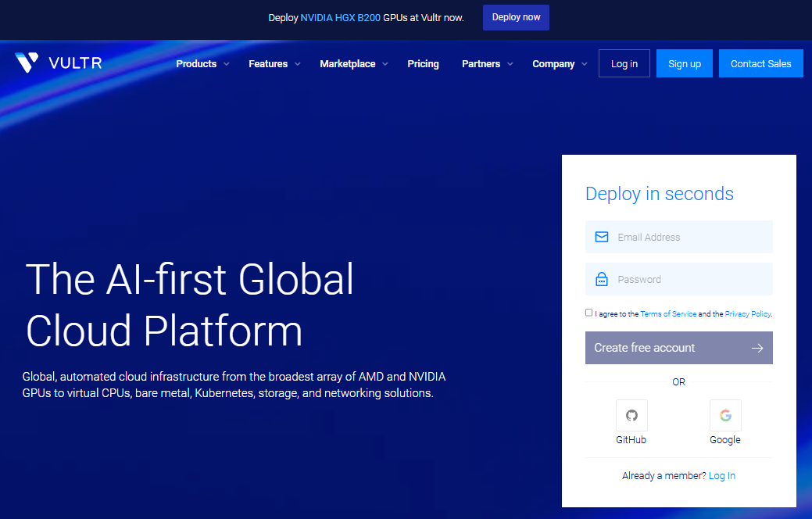812x519 pixels.
Task: Go to the Pricing page
Action: [423, 64]
